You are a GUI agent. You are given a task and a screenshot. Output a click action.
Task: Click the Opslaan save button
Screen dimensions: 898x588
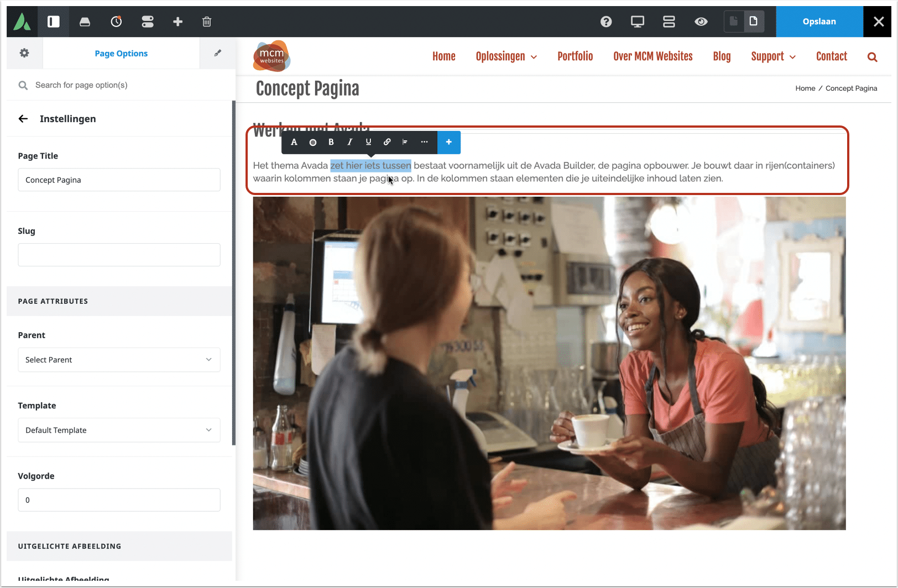(x=819, y=22)
